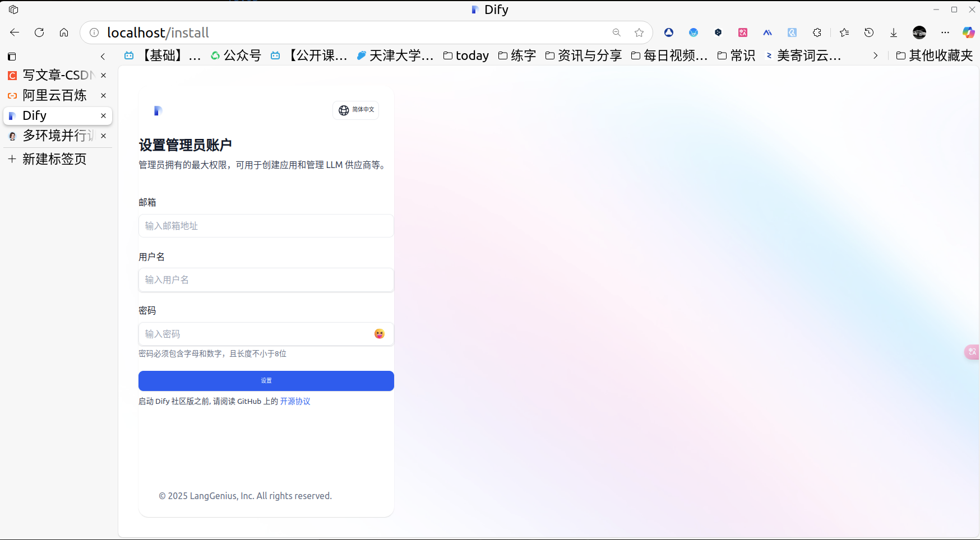Screen dimensions: 980x540
Task: Open the extensions puzzle icon
Action: [x=817, y=32]
